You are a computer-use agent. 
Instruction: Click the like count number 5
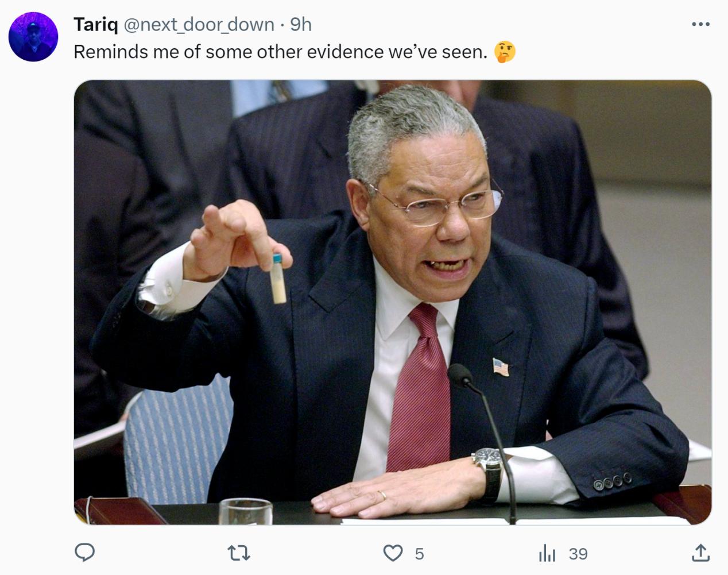point(419,554)
